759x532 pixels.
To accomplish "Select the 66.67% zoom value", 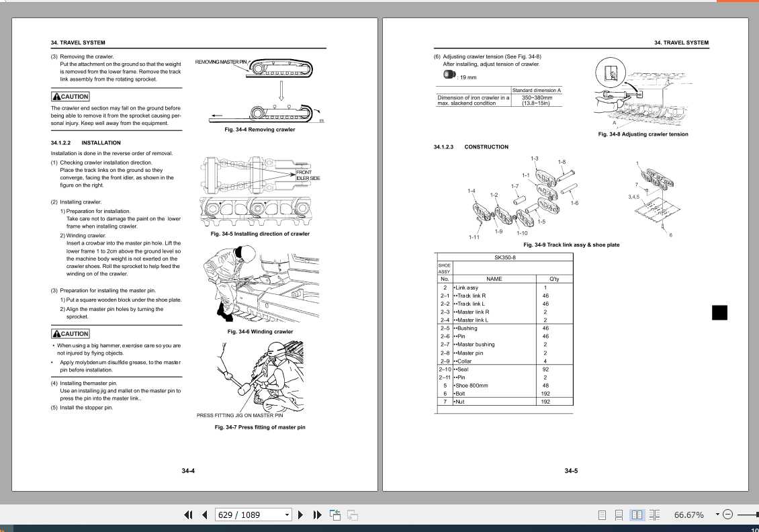I will 688,515.
